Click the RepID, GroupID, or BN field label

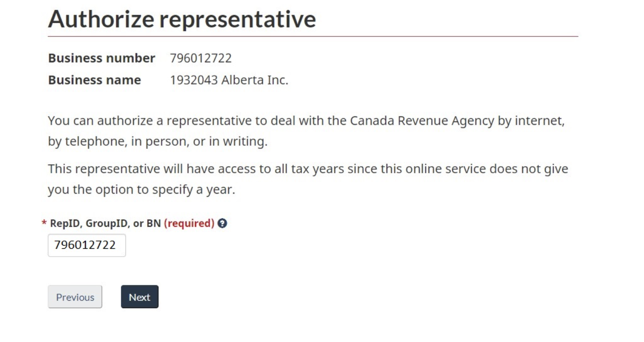105,223
